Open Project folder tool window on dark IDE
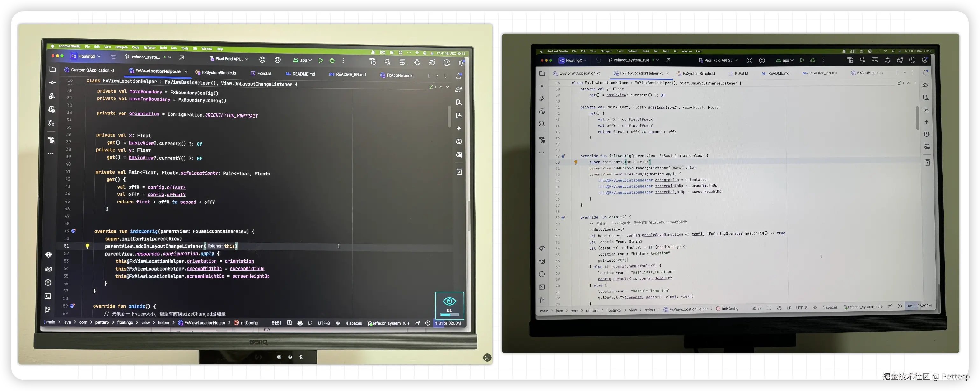This screenshot has width=980, height=391. (x=52, y=70)
